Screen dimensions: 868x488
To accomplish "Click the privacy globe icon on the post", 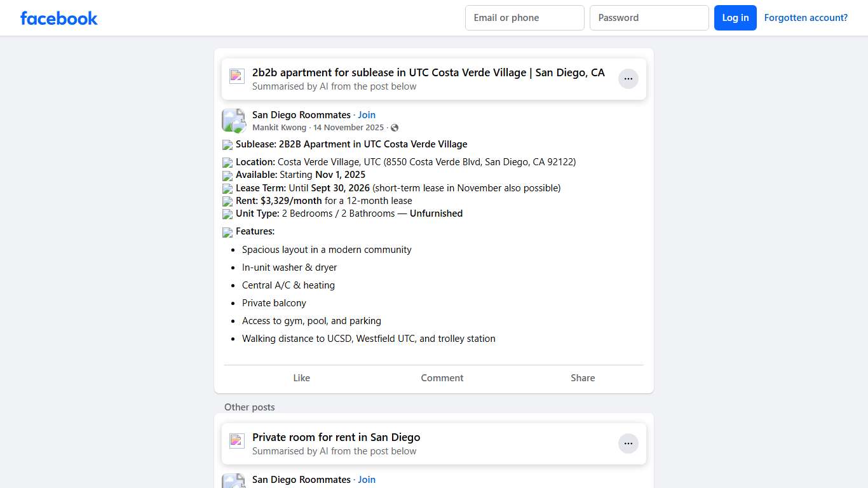I will point(395,127).
